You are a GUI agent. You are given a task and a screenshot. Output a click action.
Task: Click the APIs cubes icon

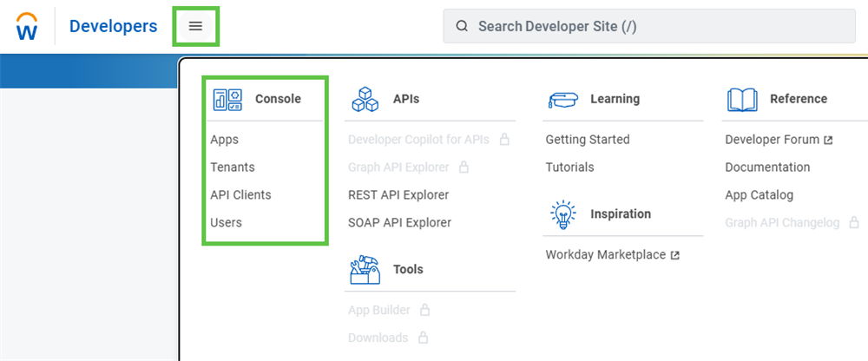(x=365, y=99)
